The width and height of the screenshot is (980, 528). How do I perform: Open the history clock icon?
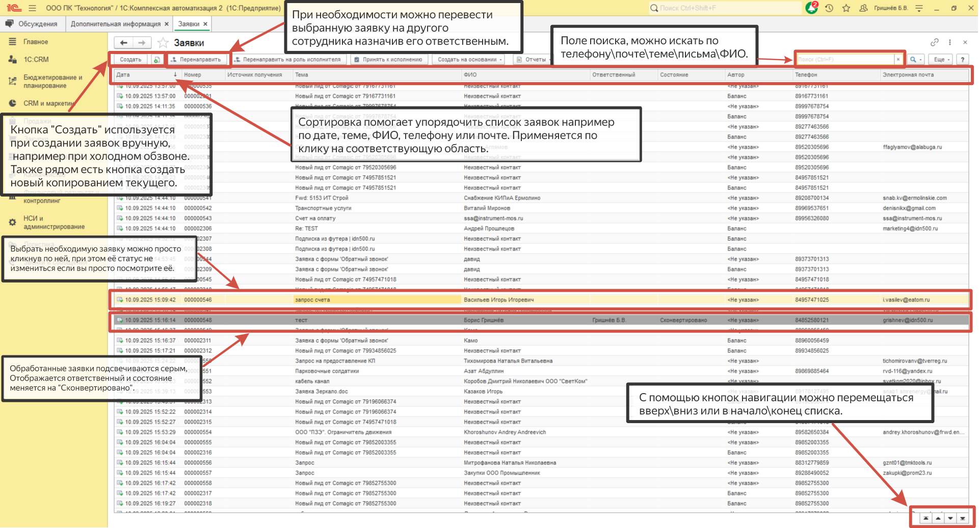coord(829,8)
